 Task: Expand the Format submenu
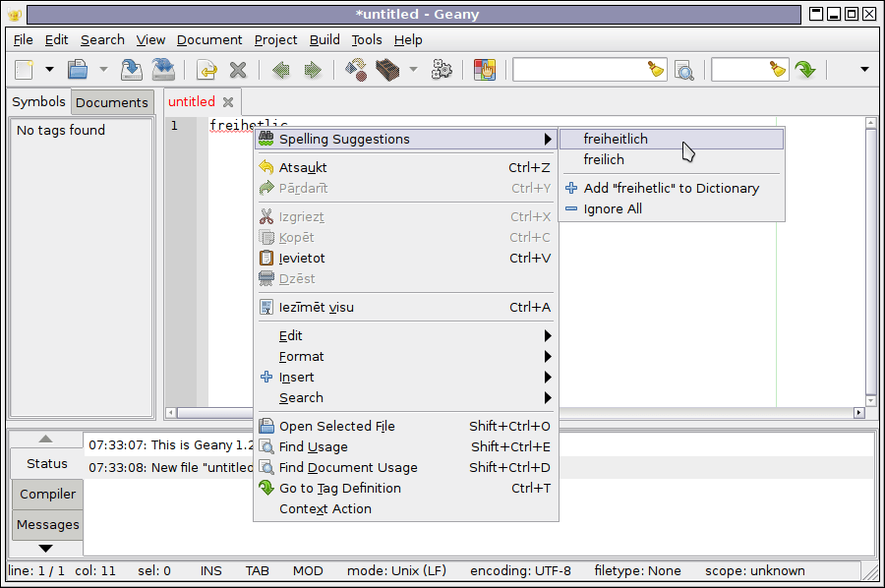[x=406, y=357]
